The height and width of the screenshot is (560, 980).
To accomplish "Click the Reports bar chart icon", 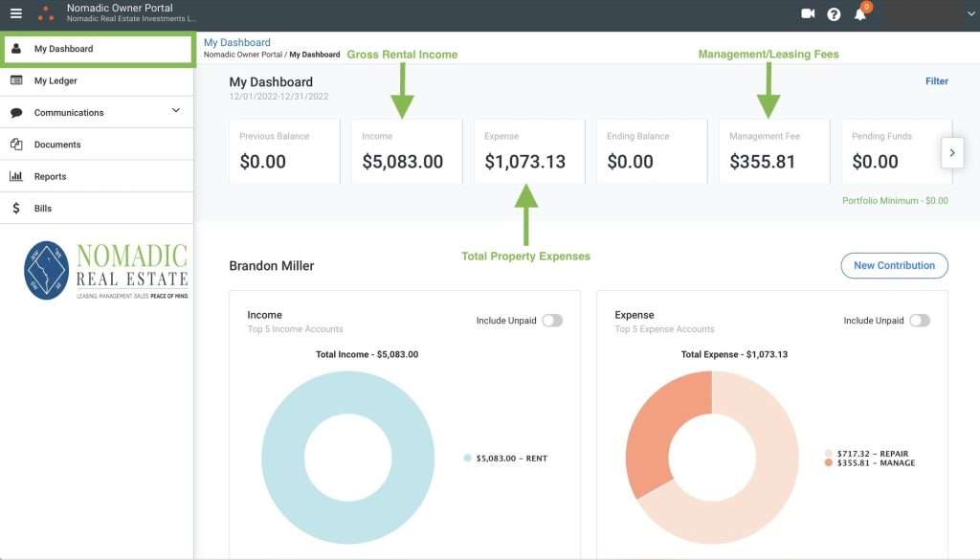I will (16, 176).
